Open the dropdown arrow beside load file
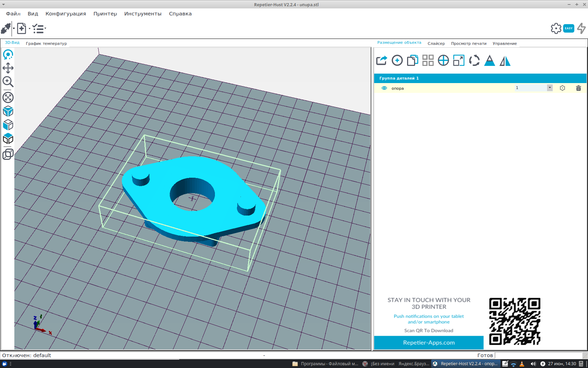Viewport: 588px width, 368px height. [29, 29]
